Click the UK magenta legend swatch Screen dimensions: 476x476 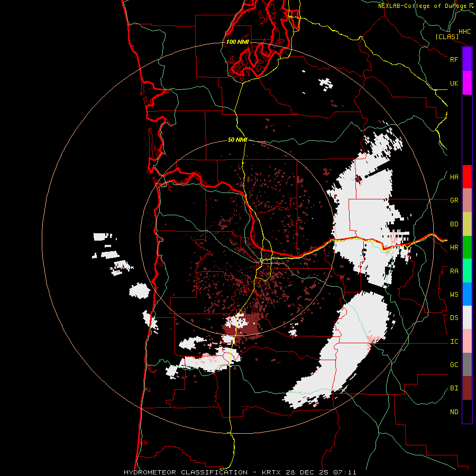tap(467, 83)
